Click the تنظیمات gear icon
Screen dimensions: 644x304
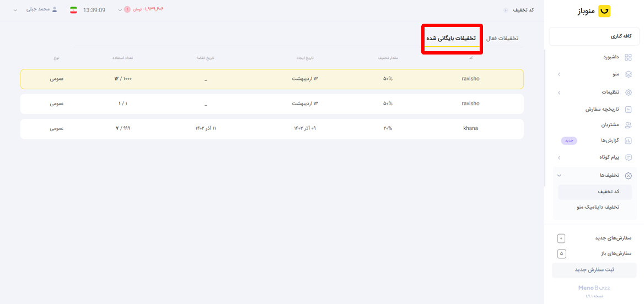click(x=628, y=93)
